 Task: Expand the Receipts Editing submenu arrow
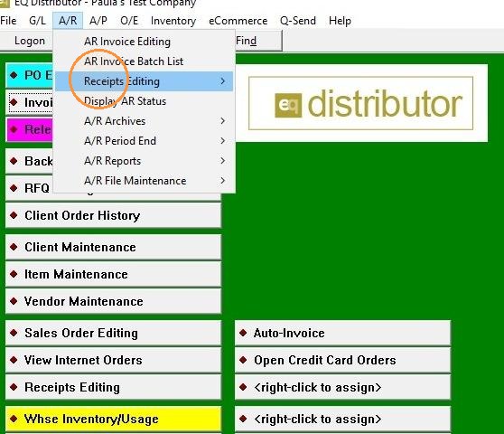click(x=223, y=81)
